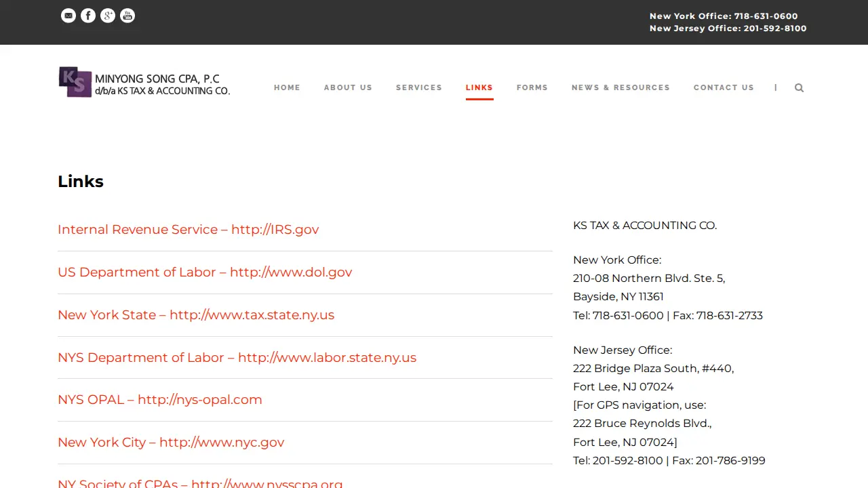Visit the YouTube channel icon

(127, 16)
